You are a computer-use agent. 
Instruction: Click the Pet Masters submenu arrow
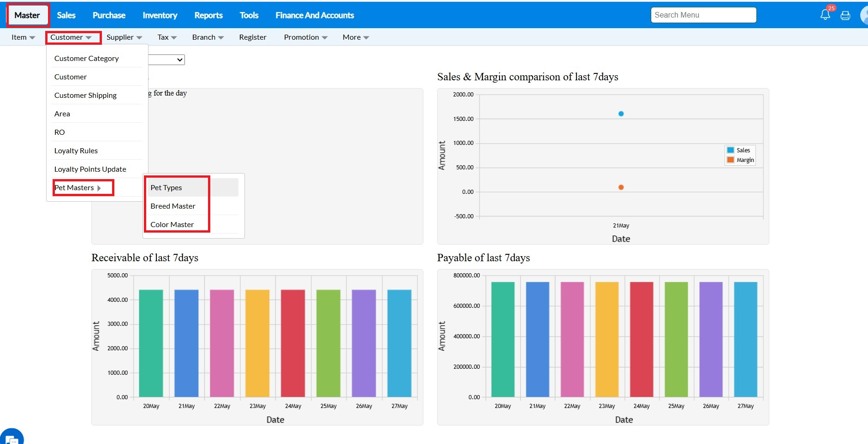pos(99,188)
